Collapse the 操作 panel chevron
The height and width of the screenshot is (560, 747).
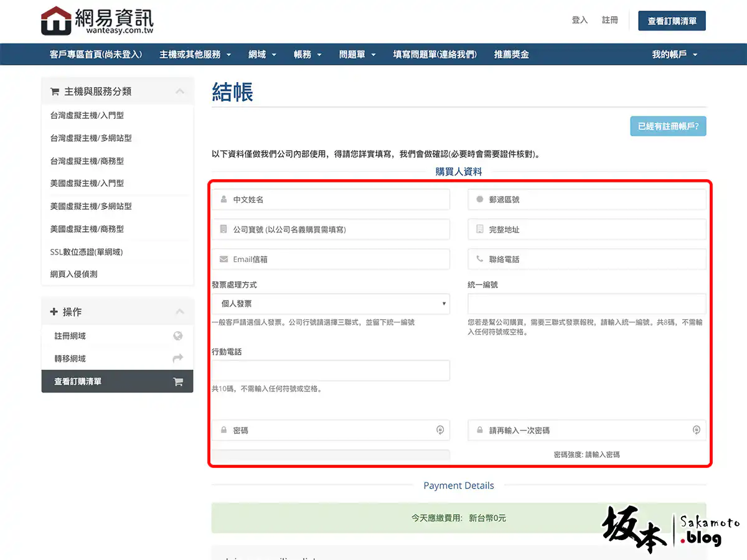coord(180,312)
